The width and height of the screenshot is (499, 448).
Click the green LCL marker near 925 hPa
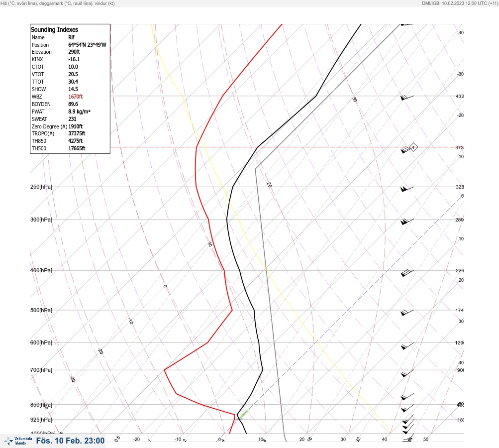pos(244,414)
